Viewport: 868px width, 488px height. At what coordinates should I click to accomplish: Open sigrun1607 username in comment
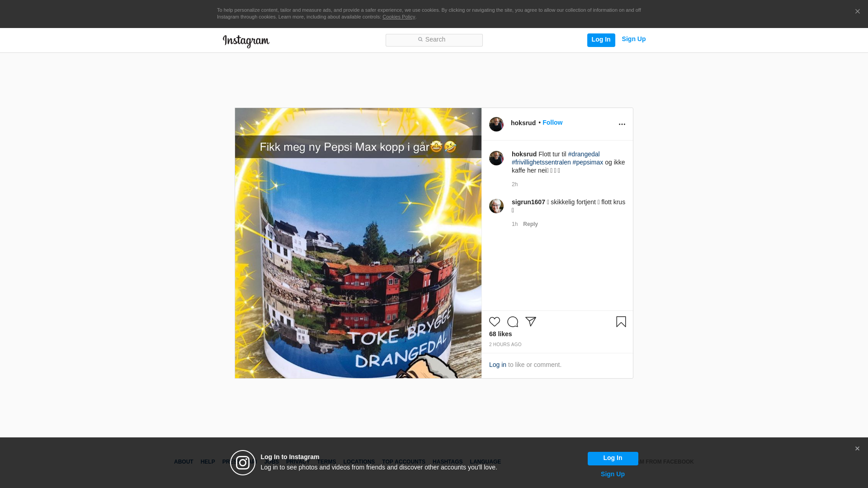[x=528, y=202]
